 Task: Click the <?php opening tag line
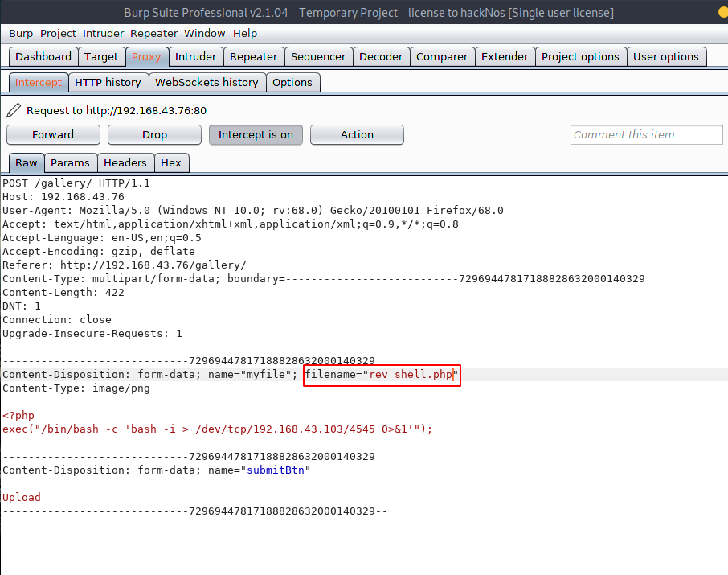coord(18,416)
